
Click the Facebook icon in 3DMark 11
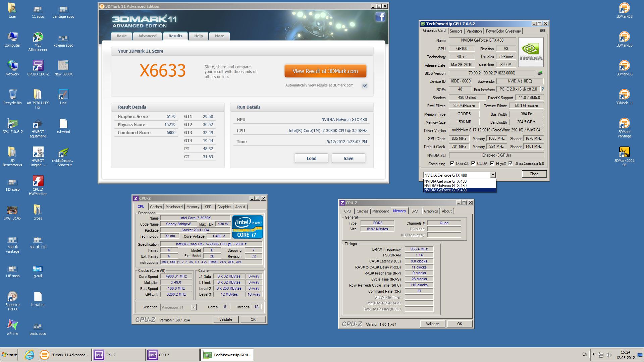click(x=380, y=17)
